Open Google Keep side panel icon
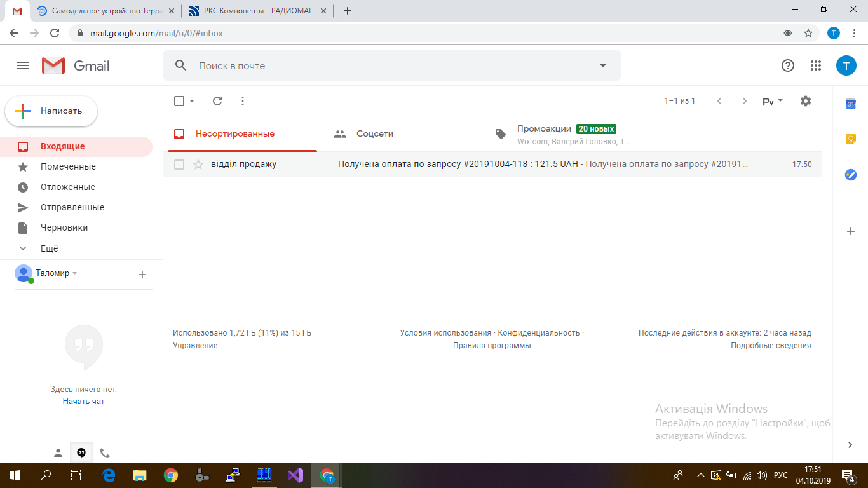Viewport: 868px width, 488px height. tap(851, 139)
